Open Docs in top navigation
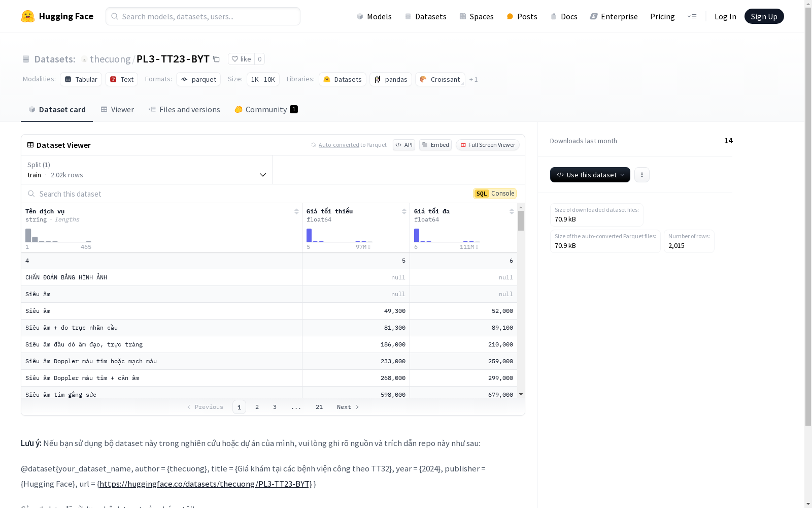Image resolution: width=812 pixels, height=508 pixels. (564, 16)
